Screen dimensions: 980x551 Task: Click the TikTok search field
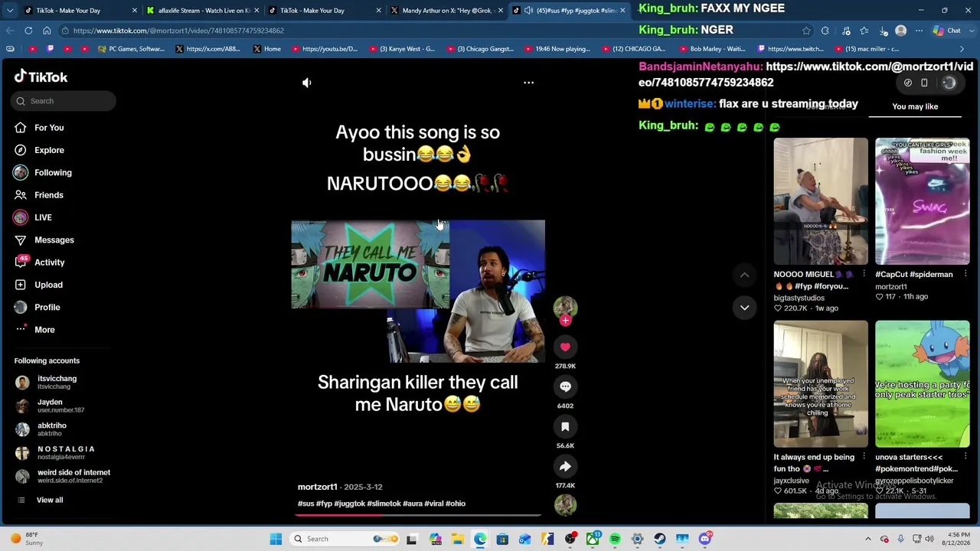point(64,101)
